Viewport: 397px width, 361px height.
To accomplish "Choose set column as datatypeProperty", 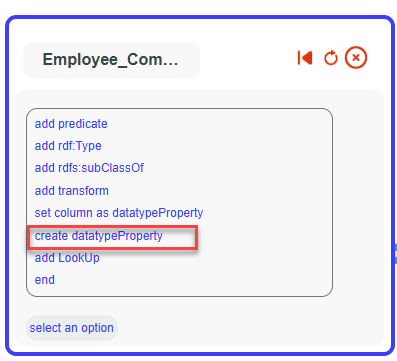I will point(119,213).
